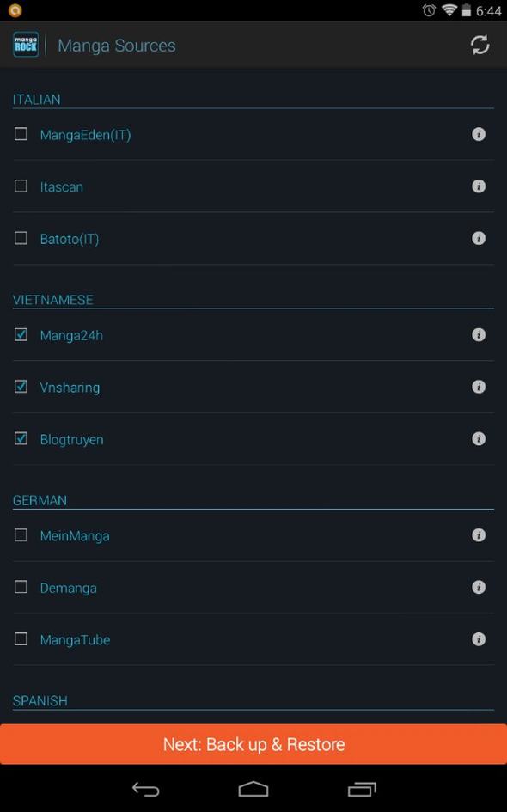This screenshot has width=507, height=812.
Task: Show info for MeinManga source
Action: (x=479, y=535)
